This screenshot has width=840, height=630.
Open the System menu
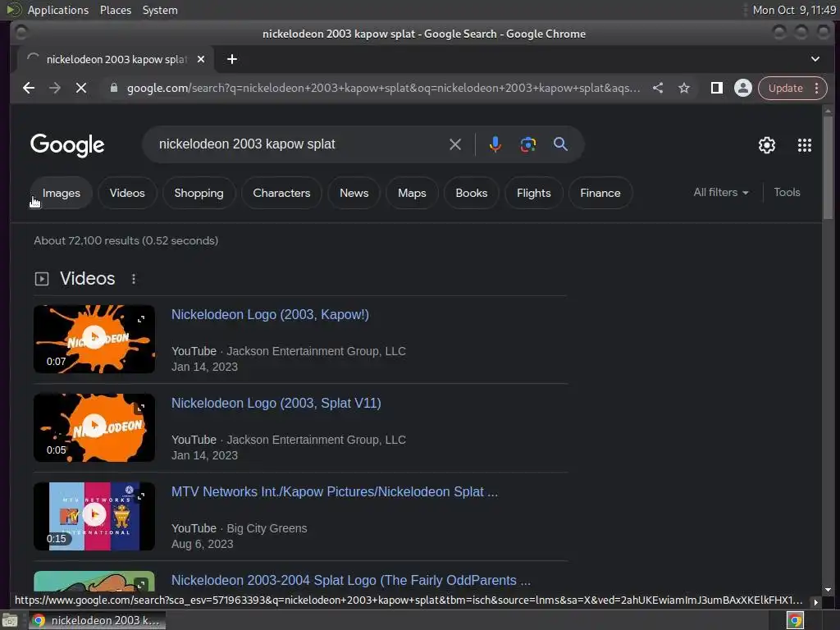click(x=160, y=10)
